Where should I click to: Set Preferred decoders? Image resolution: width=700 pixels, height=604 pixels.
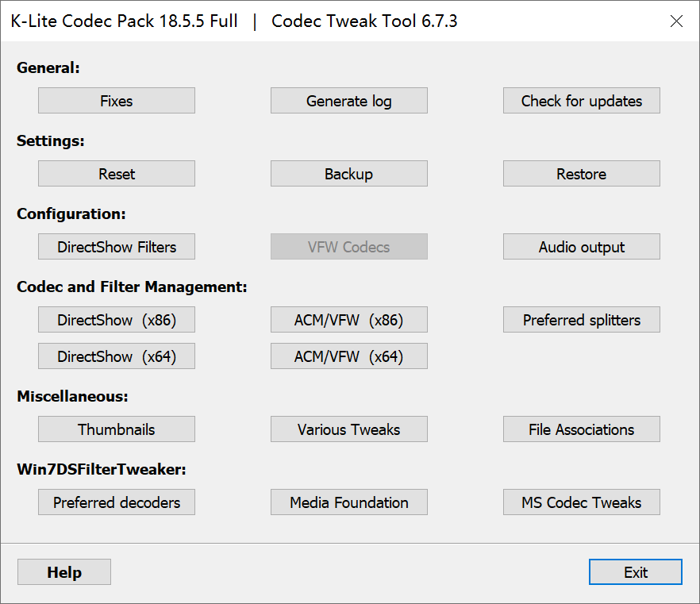coord(117,502)
